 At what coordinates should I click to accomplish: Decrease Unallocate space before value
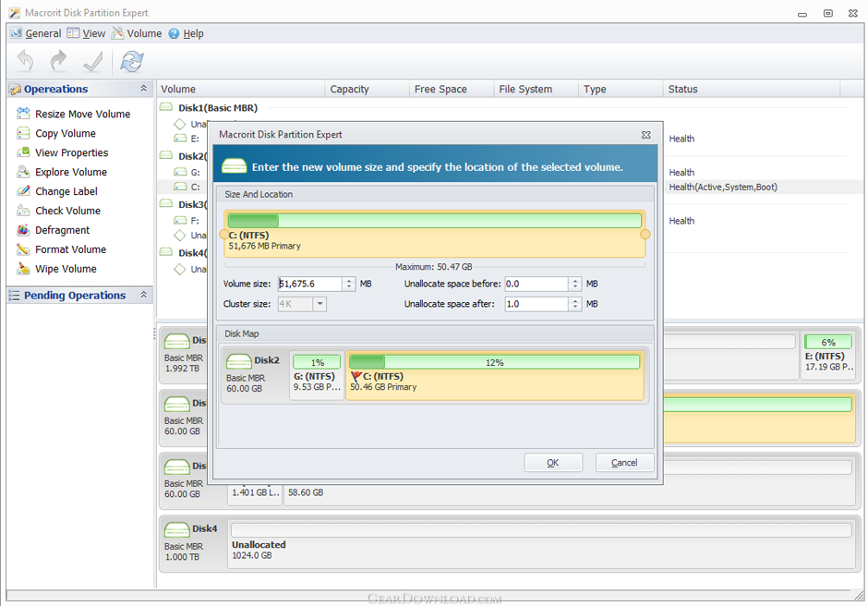click(x=575, y=287)
